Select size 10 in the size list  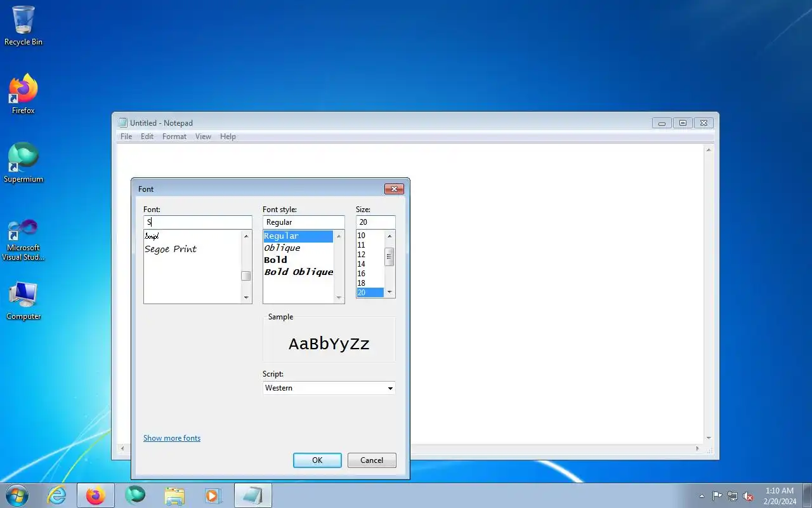coord(370,236)
